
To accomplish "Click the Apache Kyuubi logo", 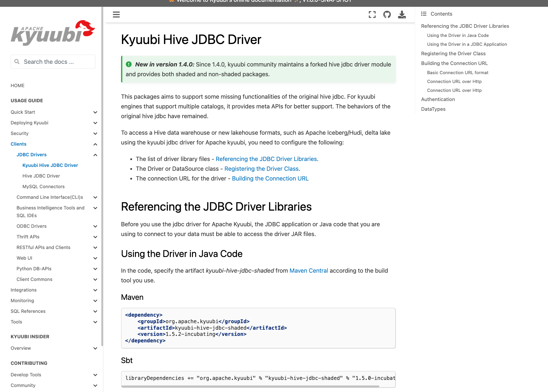I will pyautogui.click(x=53, y=32).
